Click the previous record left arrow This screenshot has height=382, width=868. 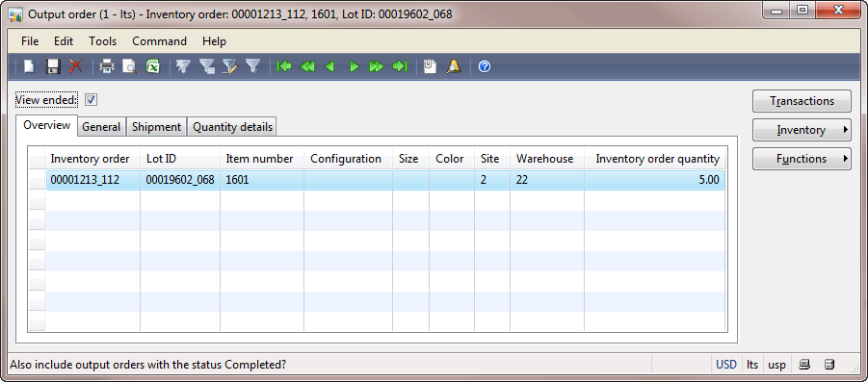pos(329,67)
